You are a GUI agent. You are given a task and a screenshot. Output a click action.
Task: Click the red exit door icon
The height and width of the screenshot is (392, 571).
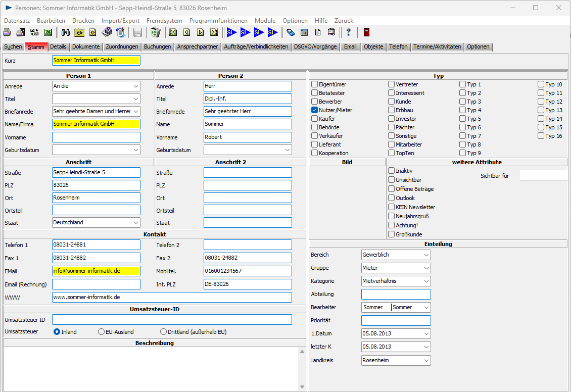click(x=366, y=33)
